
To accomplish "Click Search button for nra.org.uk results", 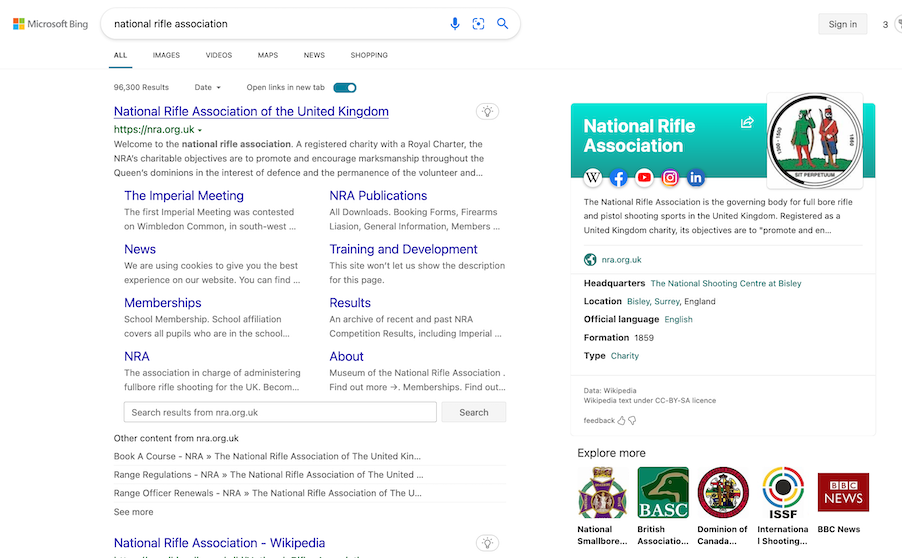I will 473,412.
